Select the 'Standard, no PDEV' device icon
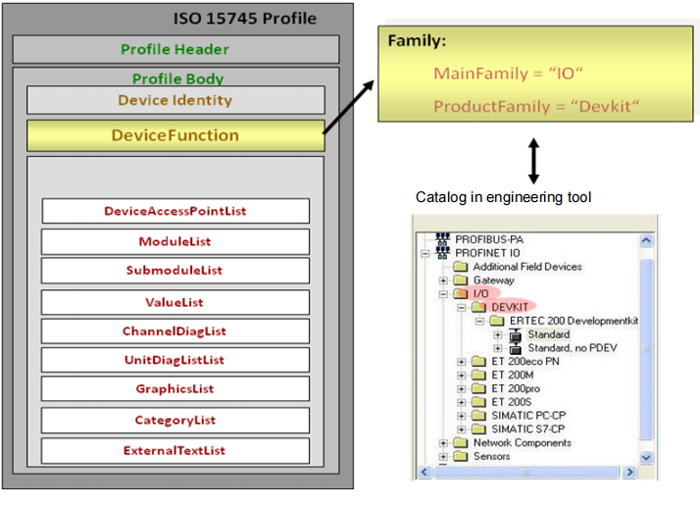700x507 pixels. click(516, 348)
